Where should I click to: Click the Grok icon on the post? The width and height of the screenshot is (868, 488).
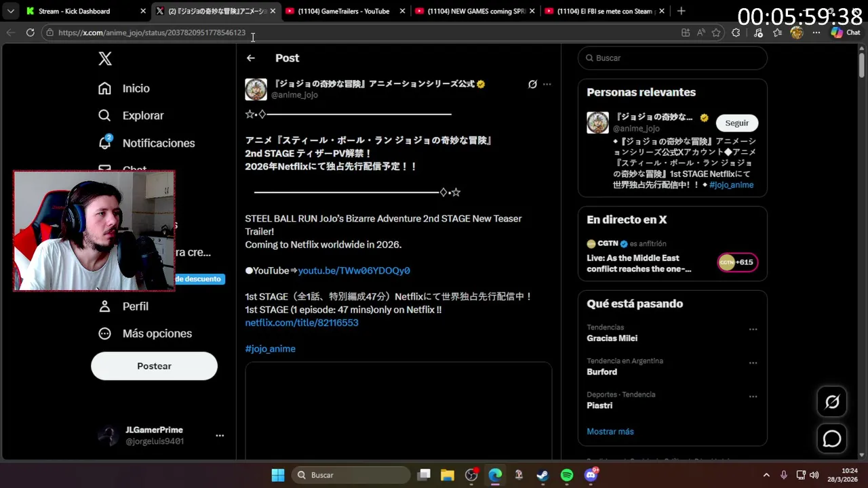point(532,84)
